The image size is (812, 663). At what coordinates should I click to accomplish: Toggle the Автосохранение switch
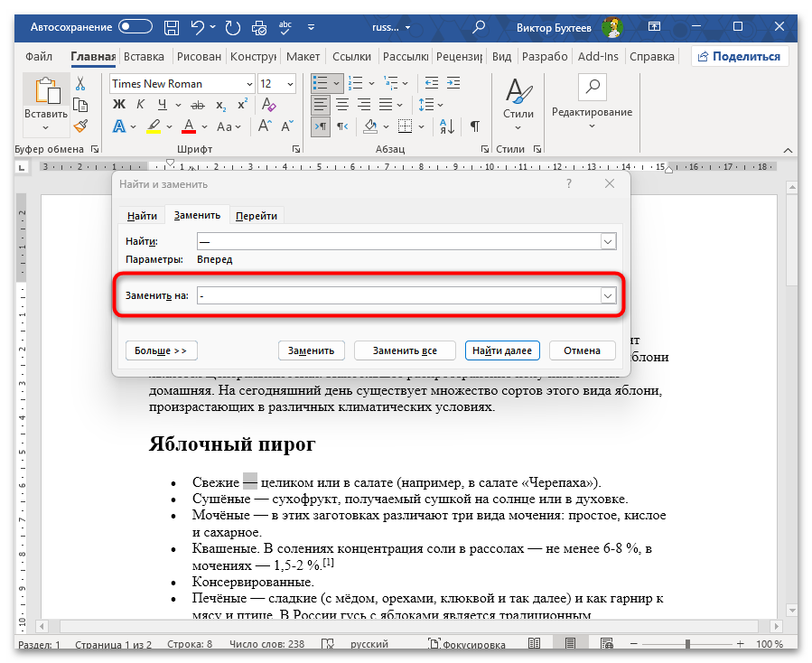pos(135,27)
